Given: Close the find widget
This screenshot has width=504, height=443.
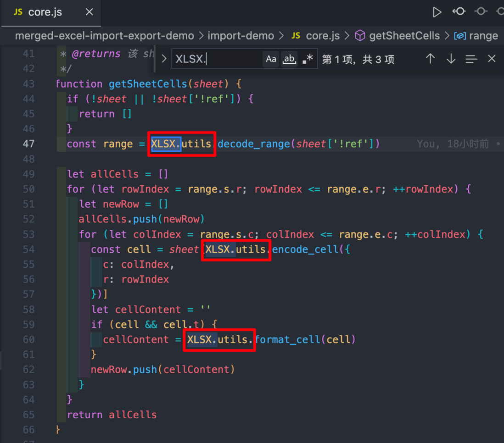Looking at the screenshot, I should [492, 59].
